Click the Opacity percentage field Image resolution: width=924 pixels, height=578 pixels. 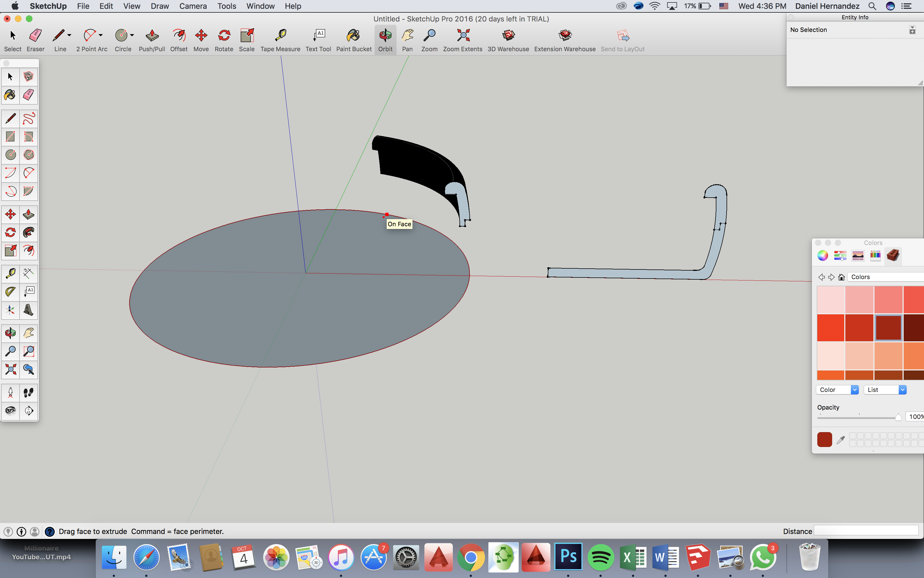pyautogui.click(x=915, y=417)
